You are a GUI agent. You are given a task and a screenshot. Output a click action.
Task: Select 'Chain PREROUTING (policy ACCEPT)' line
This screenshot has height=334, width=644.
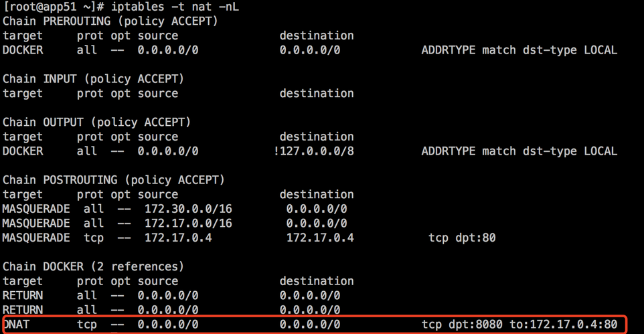110,21
